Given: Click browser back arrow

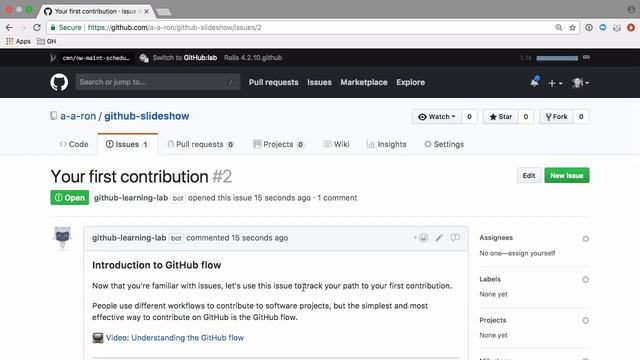Looking at the screenshot, I should [x=9, y=27].
